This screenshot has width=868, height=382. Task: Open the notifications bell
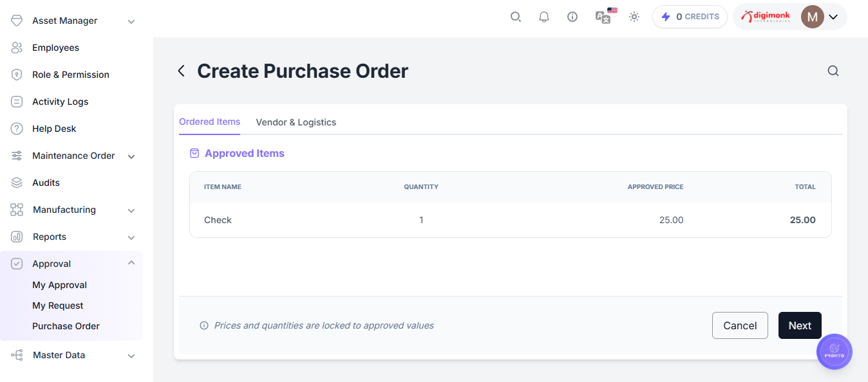[544, 17]
